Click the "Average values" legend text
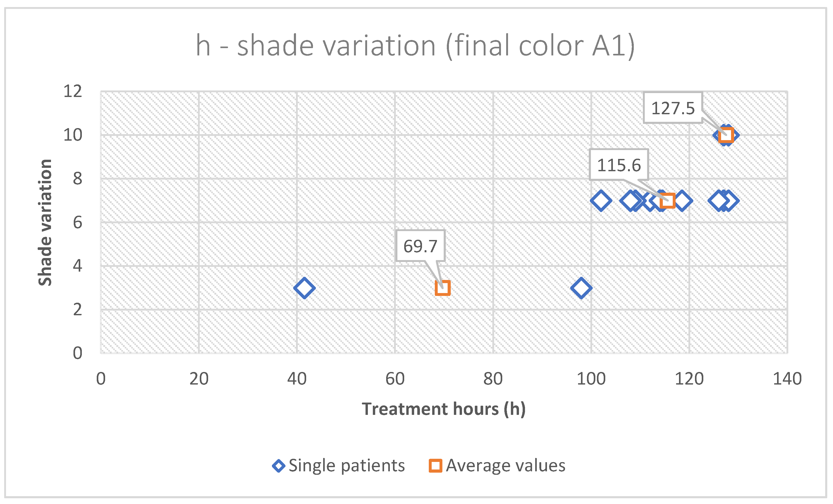The height and width of the screenshot is (504, 833). tap(505, 466)
